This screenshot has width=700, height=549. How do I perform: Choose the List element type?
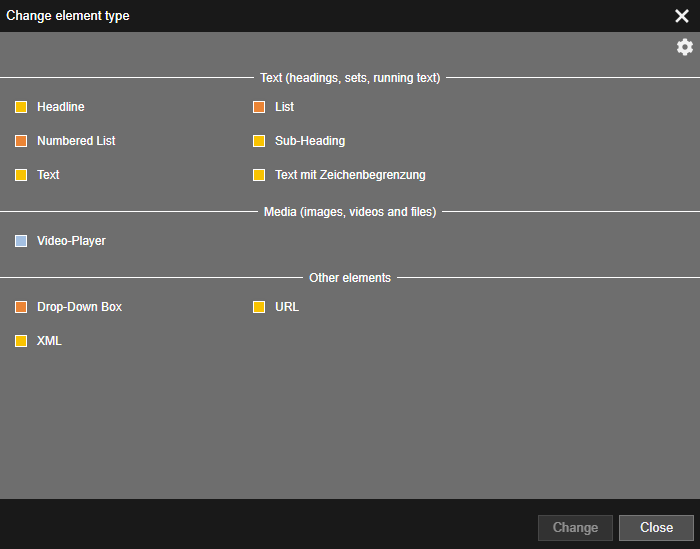coord(284,107)
